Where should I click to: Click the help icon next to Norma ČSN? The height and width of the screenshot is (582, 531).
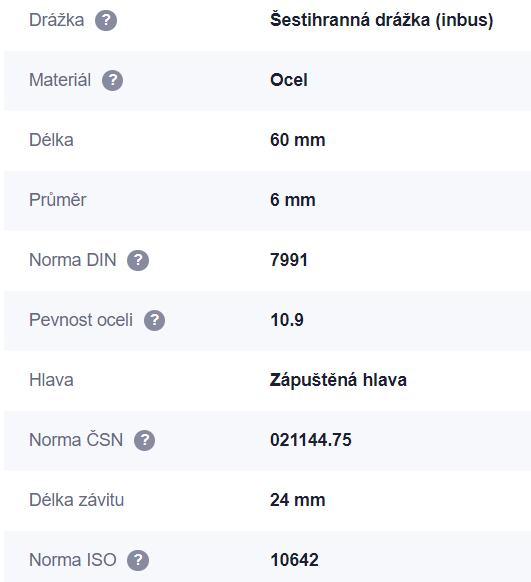pyautogui.click(x=144, y=440)
